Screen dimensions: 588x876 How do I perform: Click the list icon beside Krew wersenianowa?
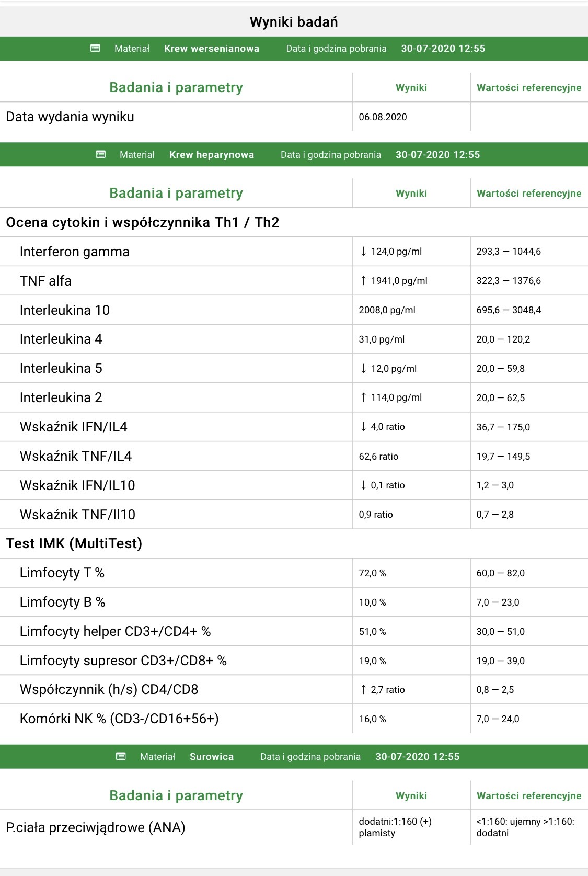(95, 49)
